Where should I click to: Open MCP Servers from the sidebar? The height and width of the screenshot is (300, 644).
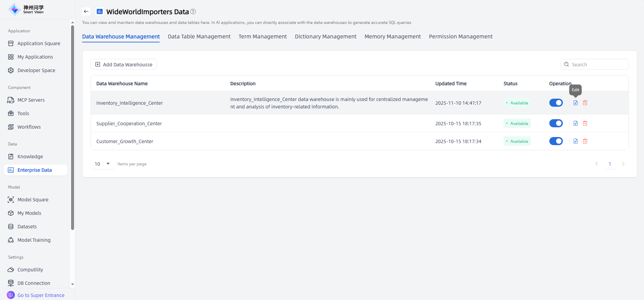coord(31,100)
